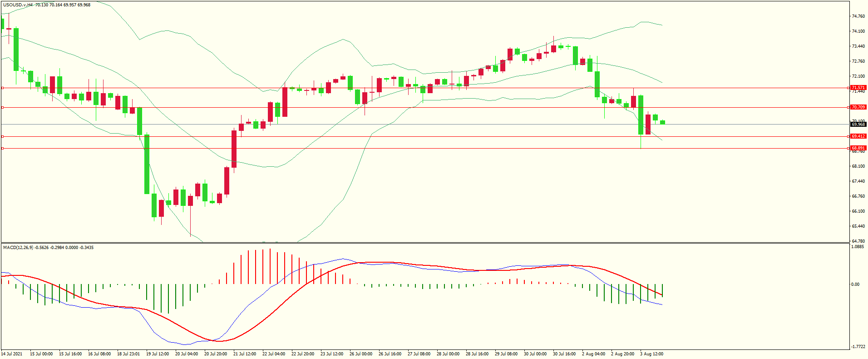Click left anchor handle of 69.412 line
This screenshot has width=868, height=359.
(x=3, y=136)
